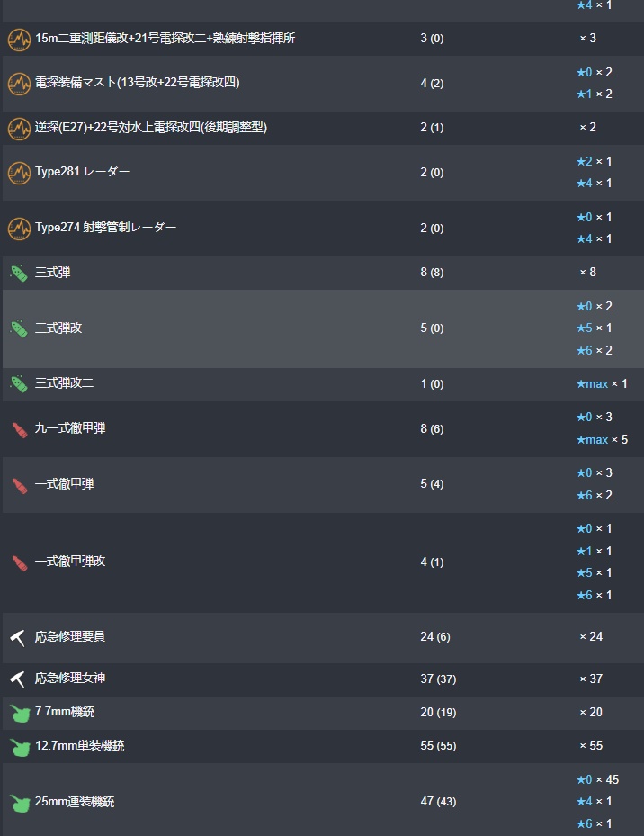Click the radar icon beside Type281 レーダー
The image size is (644, 836).
19,173
